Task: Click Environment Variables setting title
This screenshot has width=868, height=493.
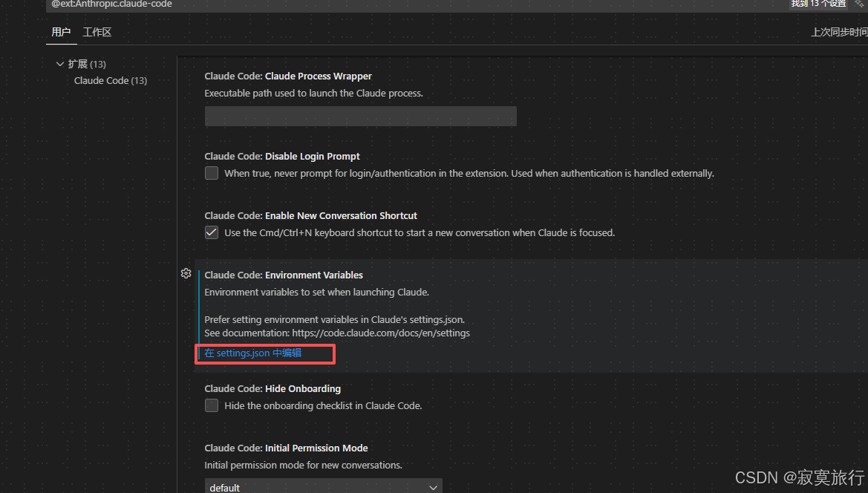Action: (284, 275)
